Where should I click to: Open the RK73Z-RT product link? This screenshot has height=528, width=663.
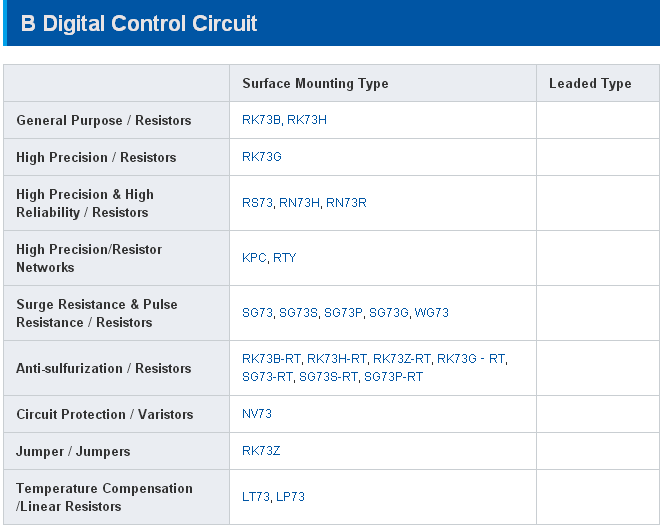402,359
